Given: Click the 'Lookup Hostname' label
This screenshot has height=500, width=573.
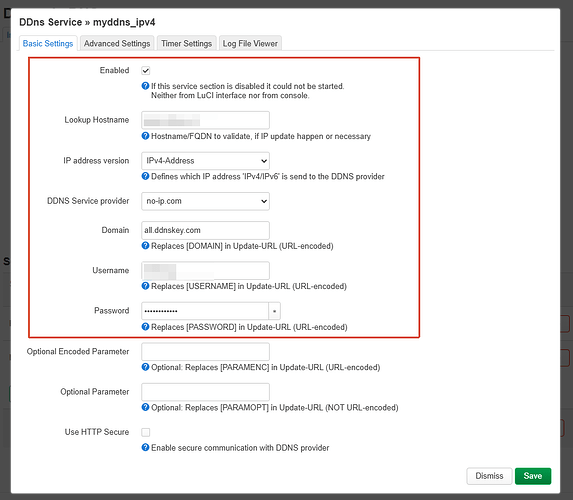Looking at the screenshot, I should 97,120.
